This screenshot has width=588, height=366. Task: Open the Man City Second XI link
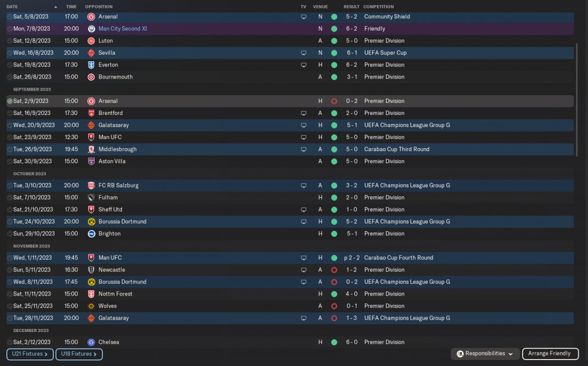(x=122, y=29)
